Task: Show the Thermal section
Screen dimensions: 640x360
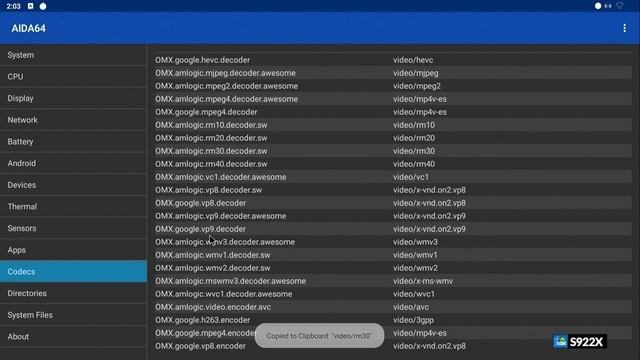Action: 73,206
